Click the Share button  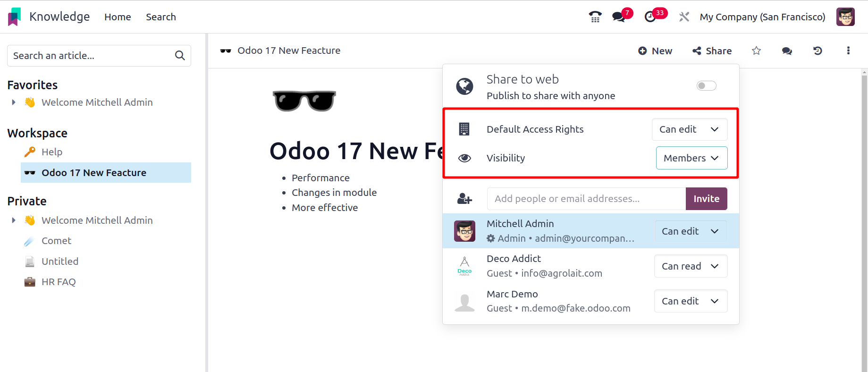pyautogui.click(x=712, y=51)
